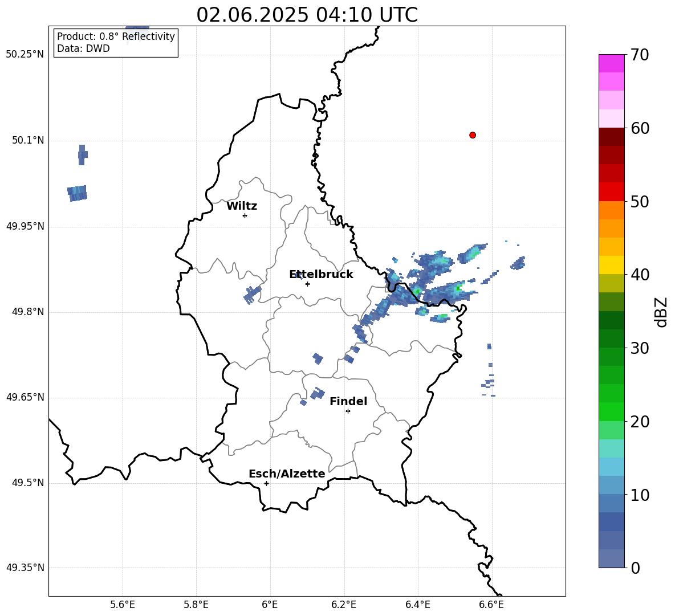Click the Esch/Alzette city label

click(287, 474)
